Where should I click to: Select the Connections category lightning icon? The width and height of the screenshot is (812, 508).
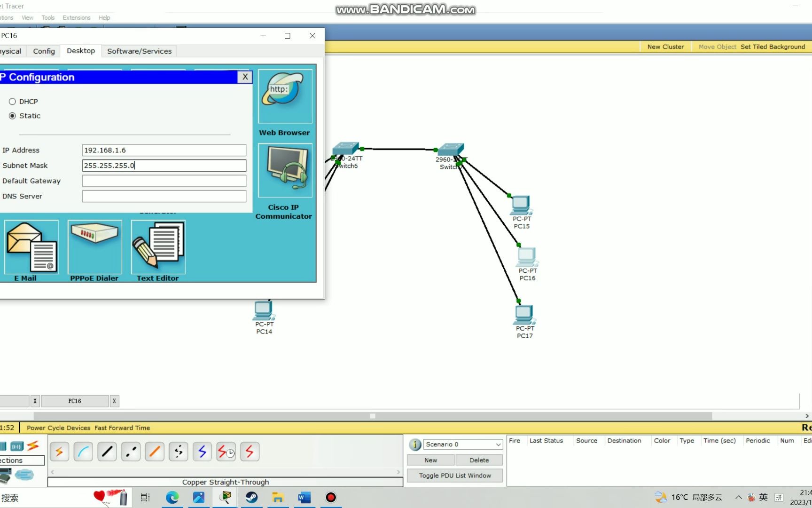tap(33, 445)
